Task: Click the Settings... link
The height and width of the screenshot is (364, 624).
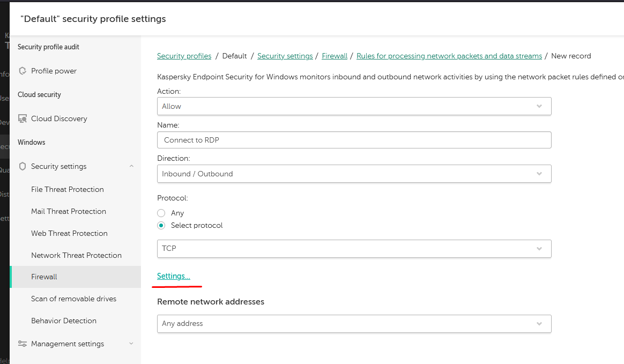Action: 173,276
